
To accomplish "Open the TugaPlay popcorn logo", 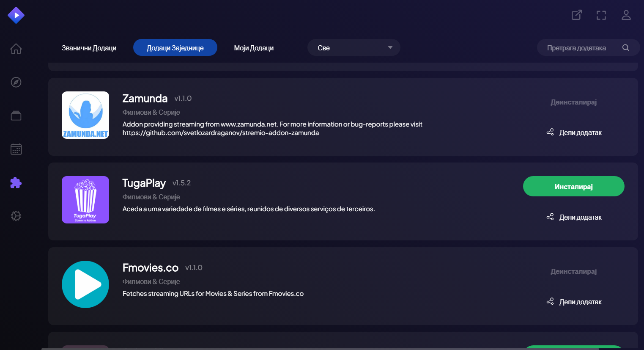I will 85,200.
